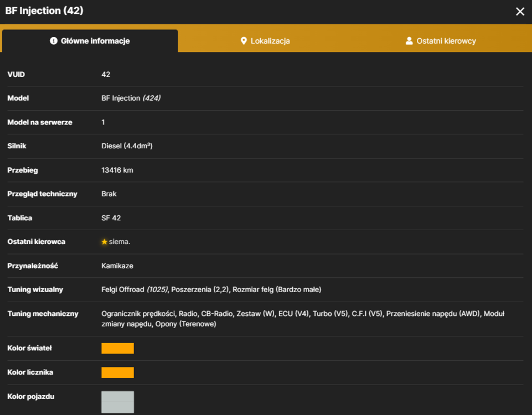Click the 'Tablica' row label
532x415 pixels.
[20, 218]
